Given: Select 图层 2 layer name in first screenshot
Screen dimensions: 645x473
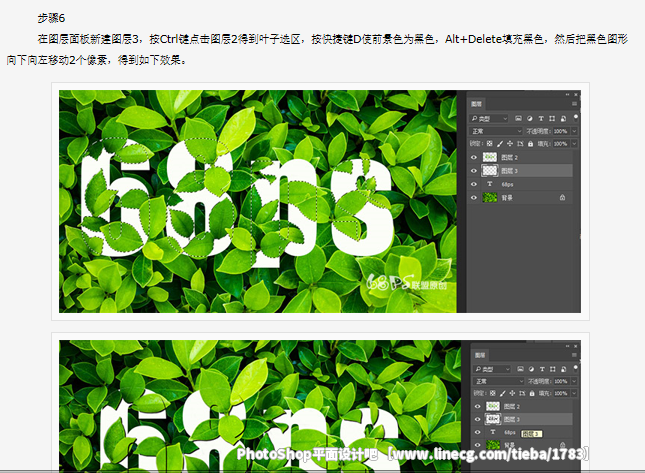Looking at the screenshot, I should (x=510, y=158).
